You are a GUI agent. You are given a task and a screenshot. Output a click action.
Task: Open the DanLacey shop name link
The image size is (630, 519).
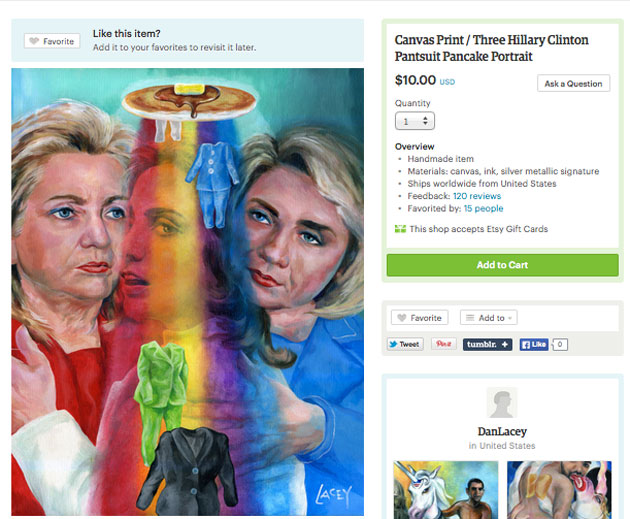pos(502,431)
